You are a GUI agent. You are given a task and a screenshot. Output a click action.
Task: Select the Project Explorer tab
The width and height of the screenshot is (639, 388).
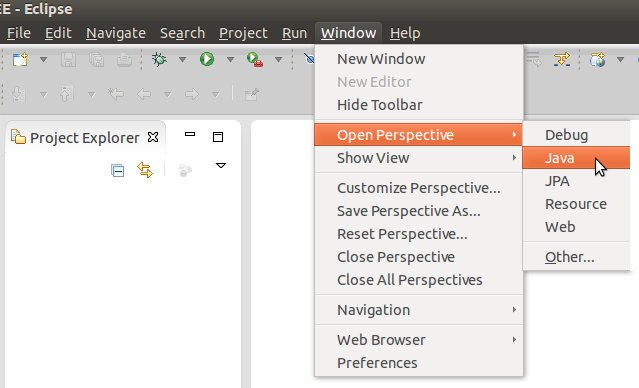tap(84, 138)
